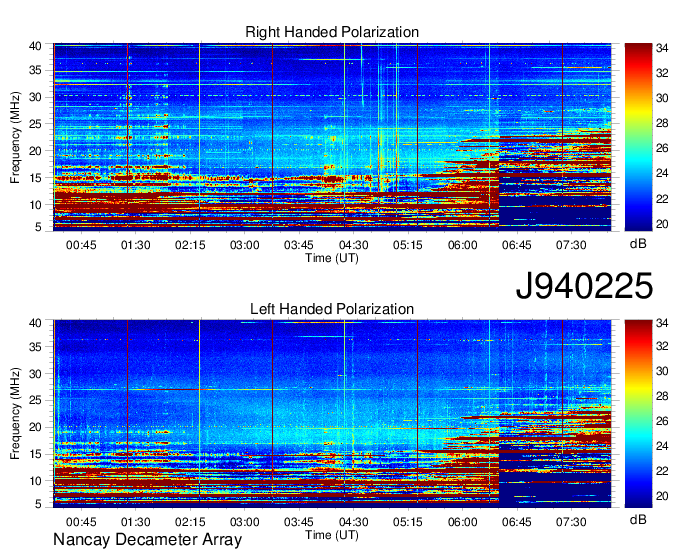Click 20 MHz tick on Right Handed frequency axis
680x552 pixels.
point(35,151)
